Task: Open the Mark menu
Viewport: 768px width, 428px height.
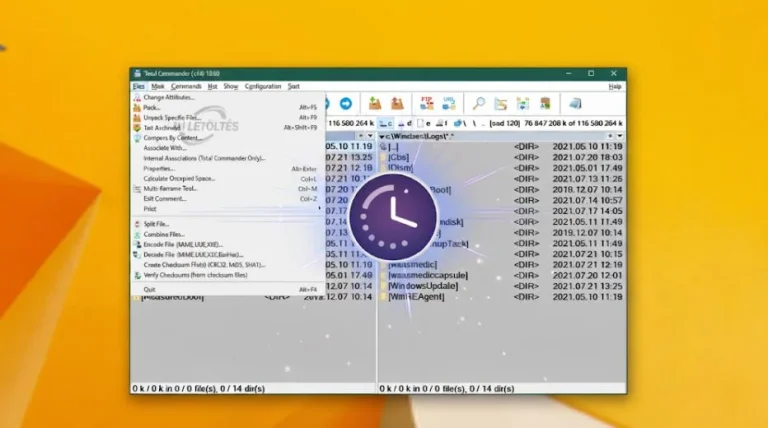Action: coord(158,86)
